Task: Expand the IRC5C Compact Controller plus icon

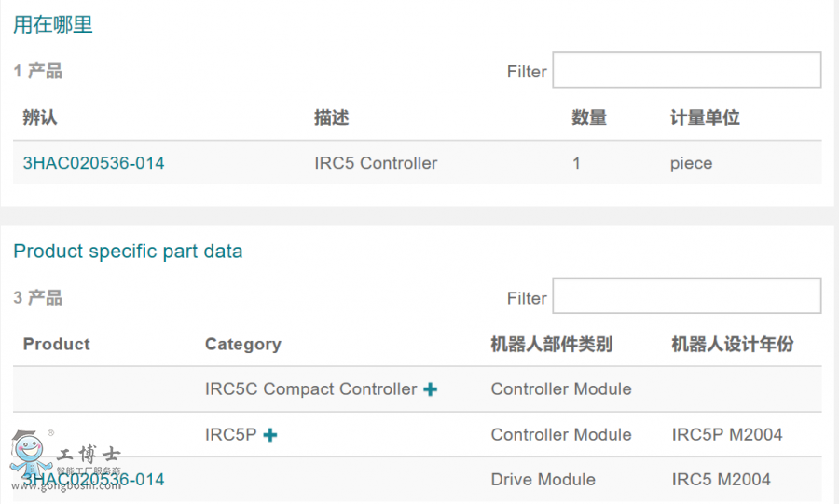Action: (430, 389)
